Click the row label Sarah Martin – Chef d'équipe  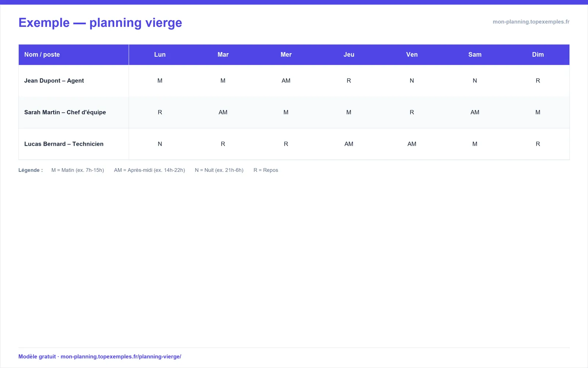[x=65, y=112]
